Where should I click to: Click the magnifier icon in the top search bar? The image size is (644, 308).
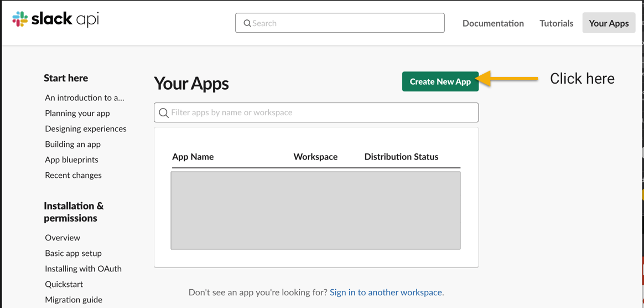247,23
